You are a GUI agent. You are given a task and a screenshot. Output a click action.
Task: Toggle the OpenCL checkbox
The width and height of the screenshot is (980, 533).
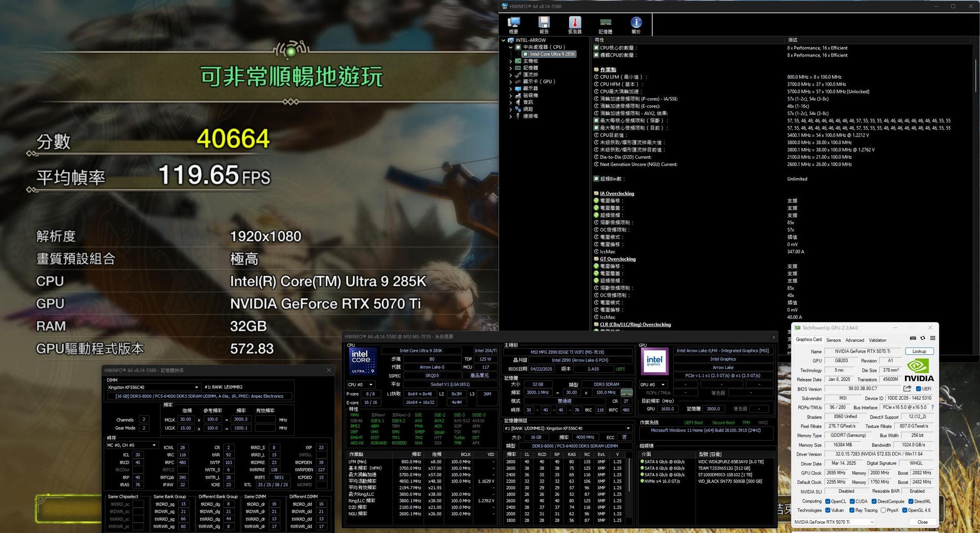[x=827, y=501]
